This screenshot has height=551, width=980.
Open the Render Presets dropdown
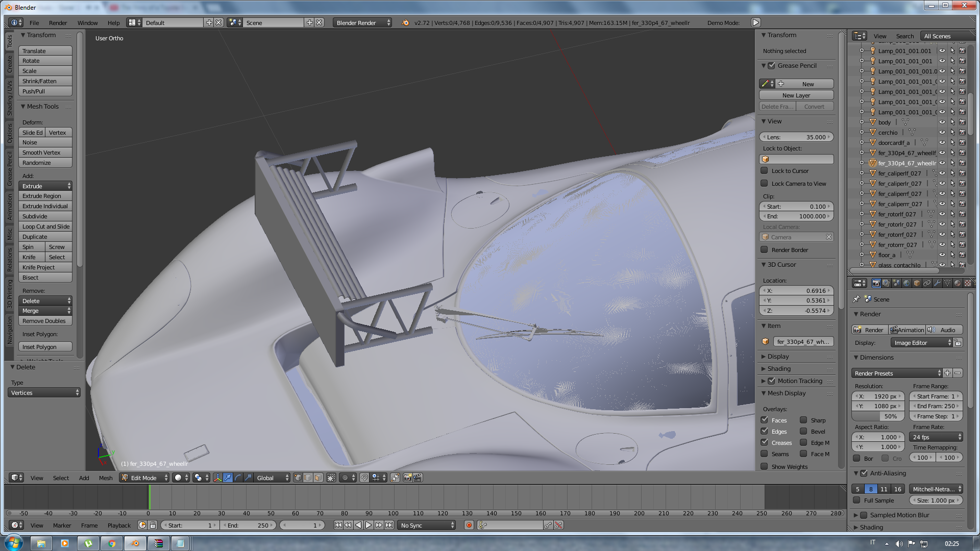click(x=897, y=373)
